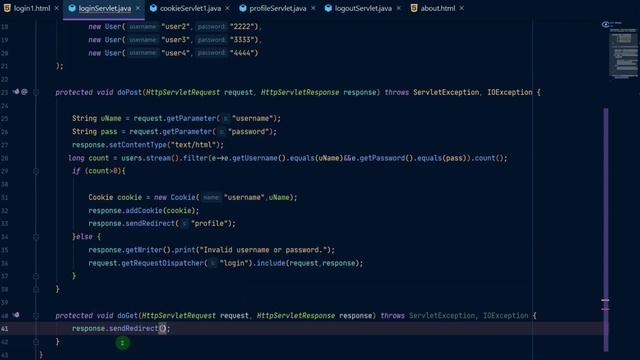Open the cookieServlet1.java tab
Image resolution: width=640 pixels, height=360 pixels.
pyautogui.click(x=190, y=8)
